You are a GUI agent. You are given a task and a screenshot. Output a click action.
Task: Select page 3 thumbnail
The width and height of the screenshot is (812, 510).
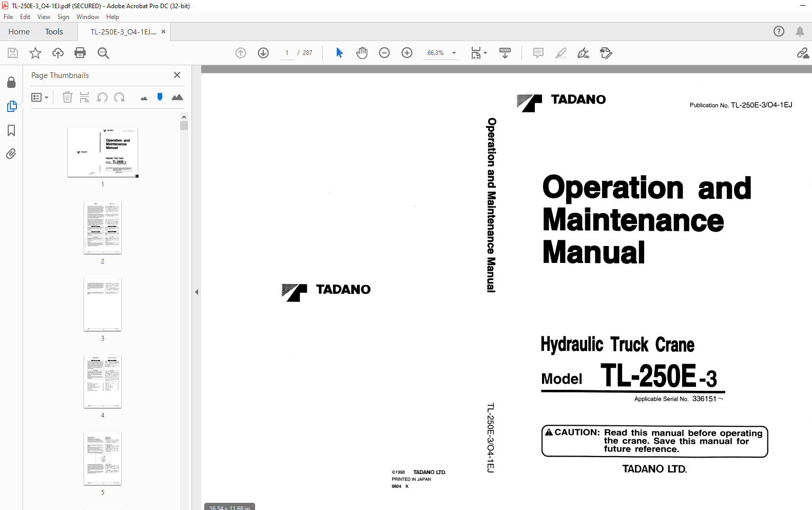point(103,304)
